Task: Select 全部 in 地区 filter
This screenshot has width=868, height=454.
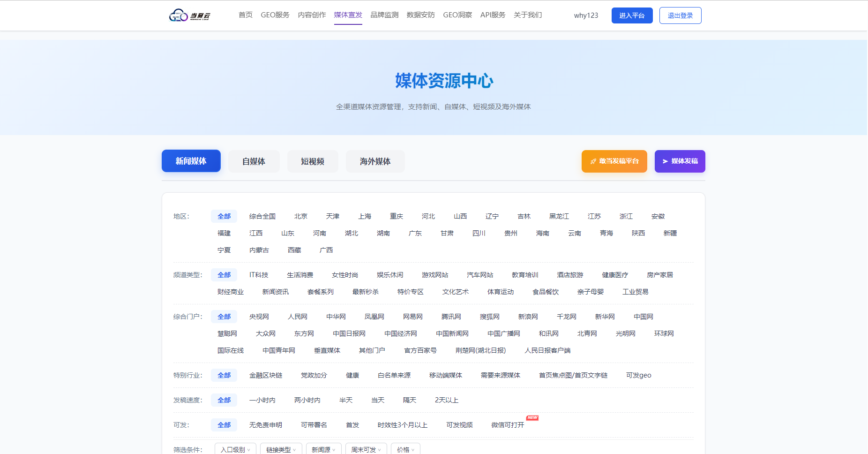Action: coord(224,216)
